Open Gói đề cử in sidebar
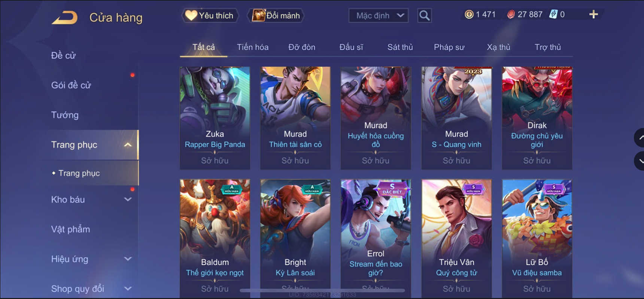Image resolution: width=644 pixels, height=299 pixels. point(71,85)
